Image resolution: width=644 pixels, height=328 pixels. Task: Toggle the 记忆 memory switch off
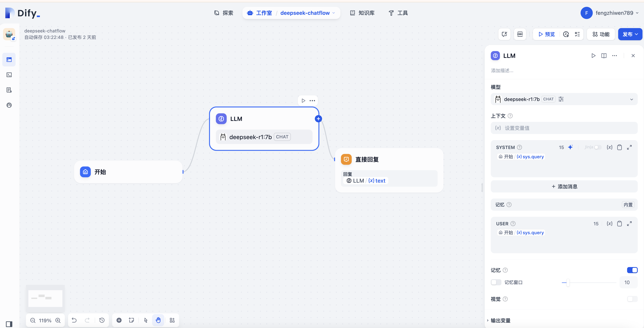coord(632,270)
